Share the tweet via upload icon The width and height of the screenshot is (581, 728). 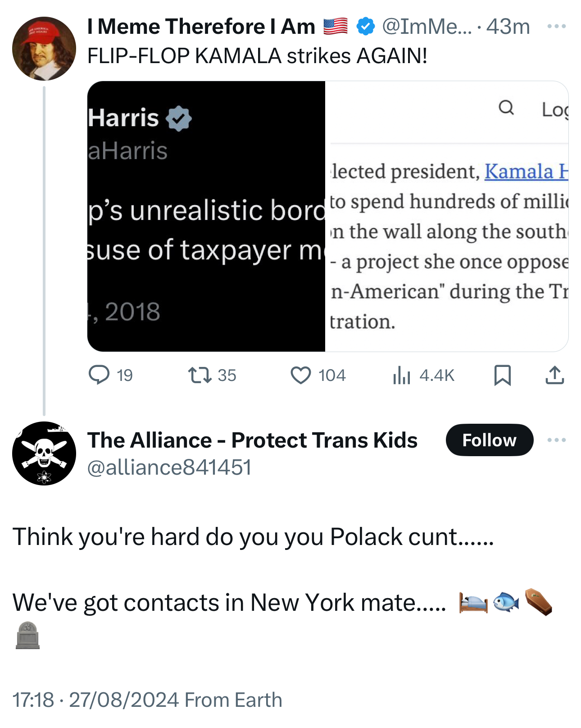click(554, 375)
